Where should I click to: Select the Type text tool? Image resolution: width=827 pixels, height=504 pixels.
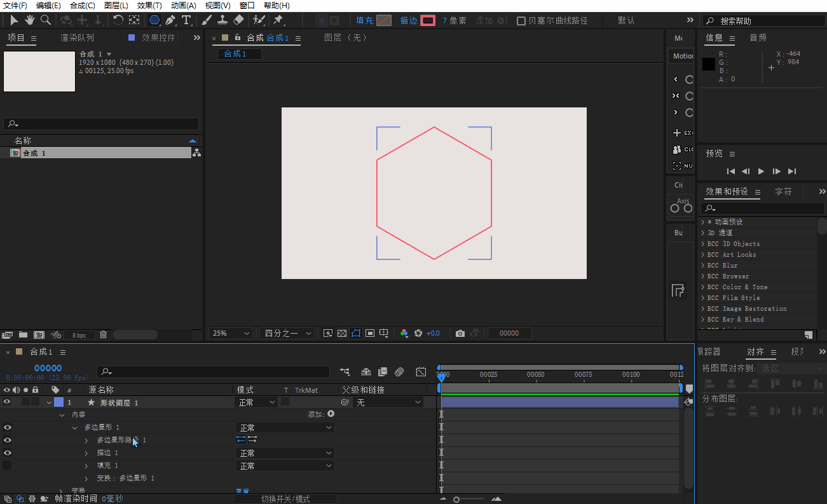(x=186, y=20)
